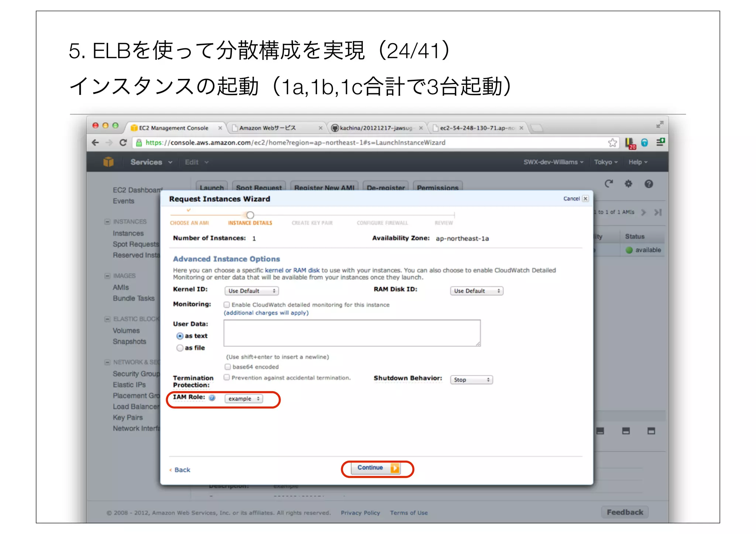Click the browser reload icon
The width and height of the screenshot is (756, 534).
click(x=123, y=143)
